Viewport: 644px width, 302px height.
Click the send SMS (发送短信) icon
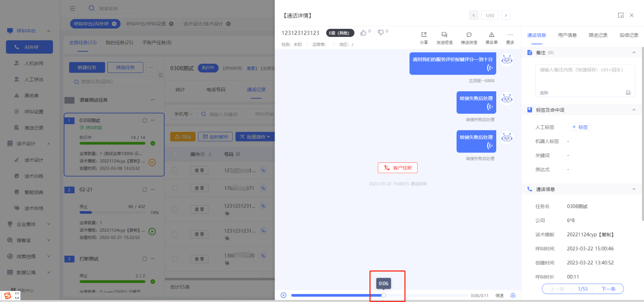click(x=444, y=35)
